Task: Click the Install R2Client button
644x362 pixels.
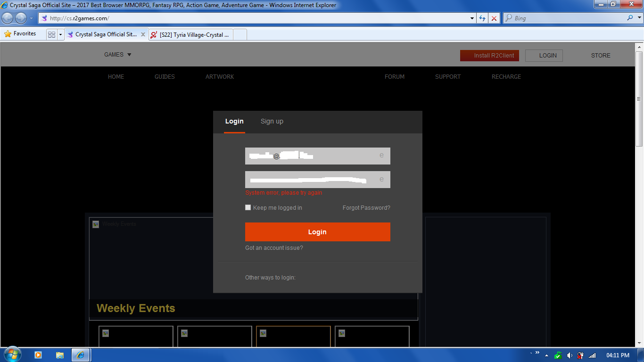Action: pyautogui.click(x=489, y=56)
